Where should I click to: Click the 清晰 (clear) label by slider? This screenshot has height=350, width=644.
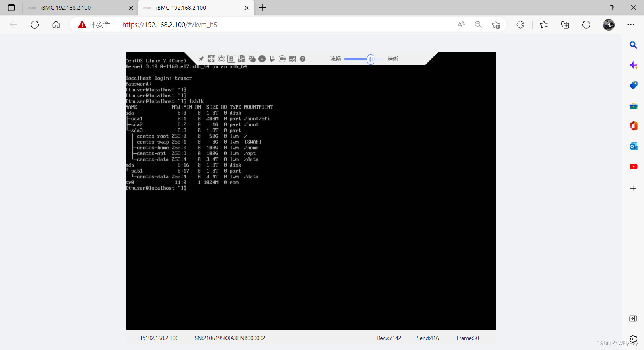pos(393,59)
